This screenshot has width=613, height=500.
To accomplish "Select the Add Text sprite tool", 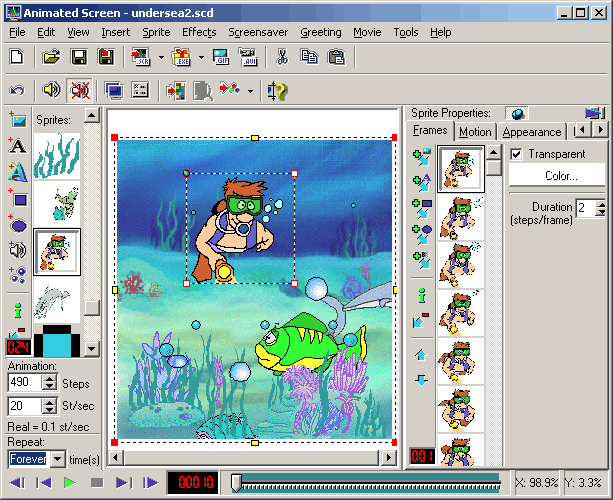I will [18, 146].
